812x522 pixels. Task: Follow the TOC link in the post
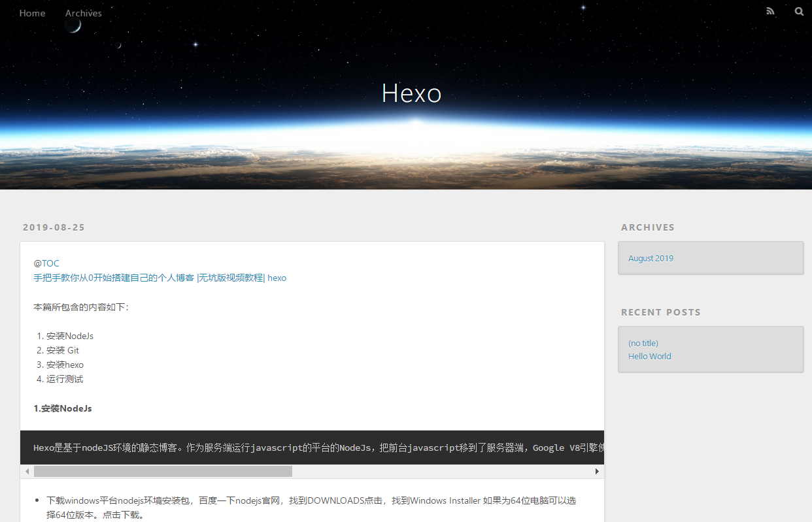51,263
